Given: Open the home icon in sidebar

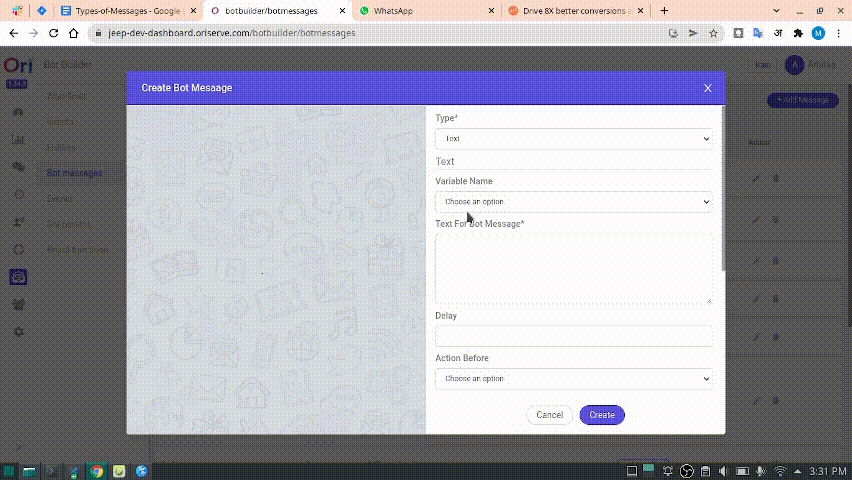Looking at the screenshot, I should pos(18,112).
